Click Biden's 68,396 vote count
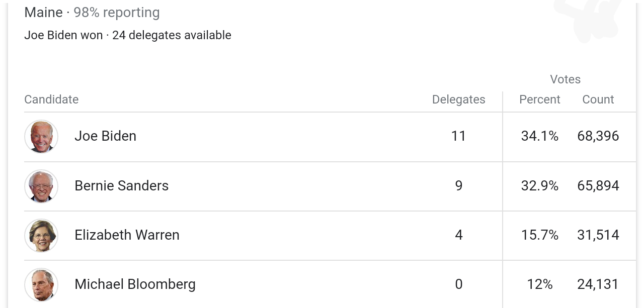644x308 pixels. pyautogui.click(x=598, y=136)
